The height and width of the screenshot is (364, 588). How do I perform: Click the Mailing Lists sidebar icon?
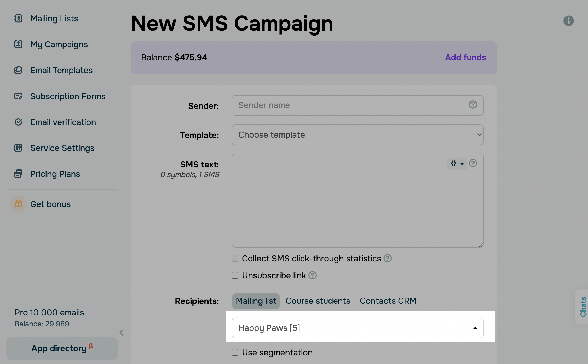pyautogui.click(x=18, y=19)
